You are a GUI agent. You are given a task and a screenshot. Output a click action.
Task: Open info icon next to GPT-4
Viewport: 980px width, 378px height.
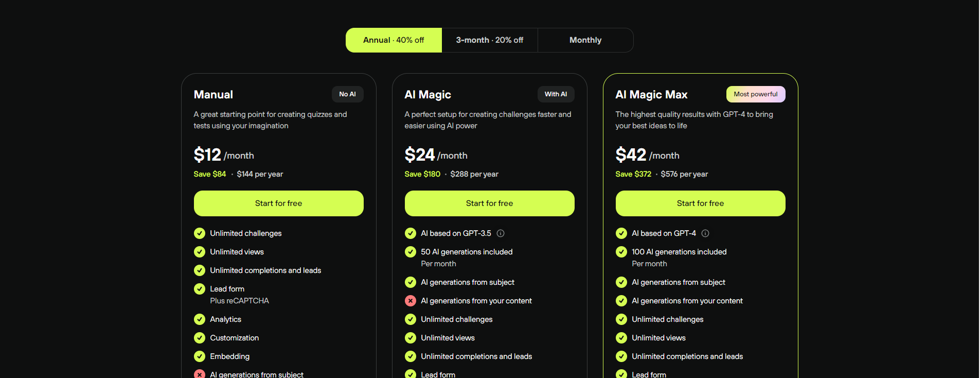point(705,233)
